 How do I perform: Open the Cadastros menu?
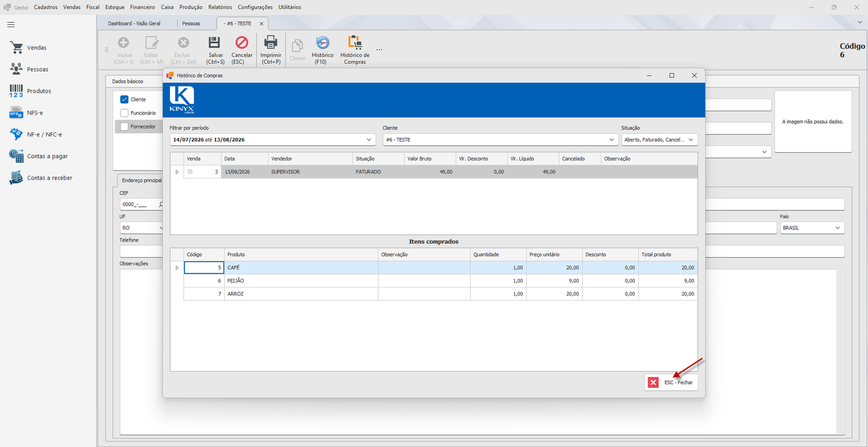[x=46, y=7]
